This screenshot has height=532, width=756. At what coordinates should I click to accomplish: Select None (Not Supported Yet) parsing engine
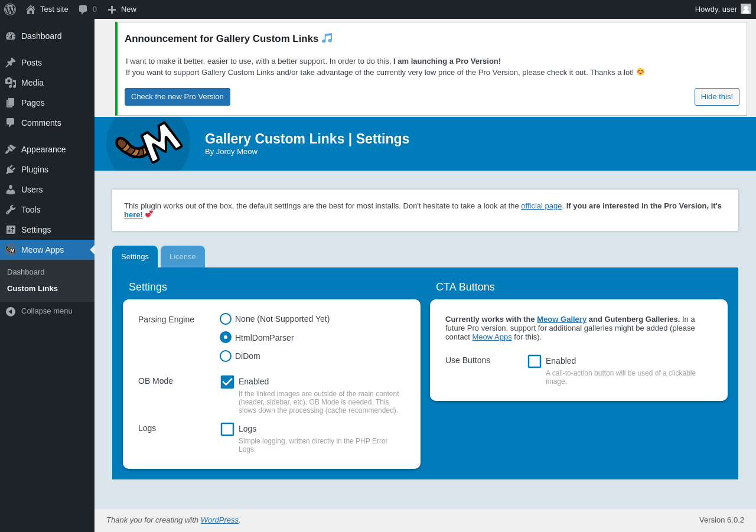tap(226, 319)
